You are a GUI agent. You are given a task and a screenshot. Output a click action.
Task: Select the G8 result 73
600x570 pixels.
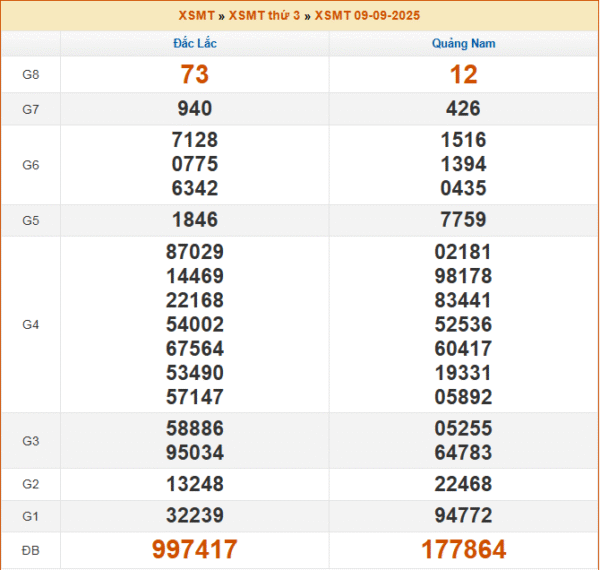[x=194, y=74]
